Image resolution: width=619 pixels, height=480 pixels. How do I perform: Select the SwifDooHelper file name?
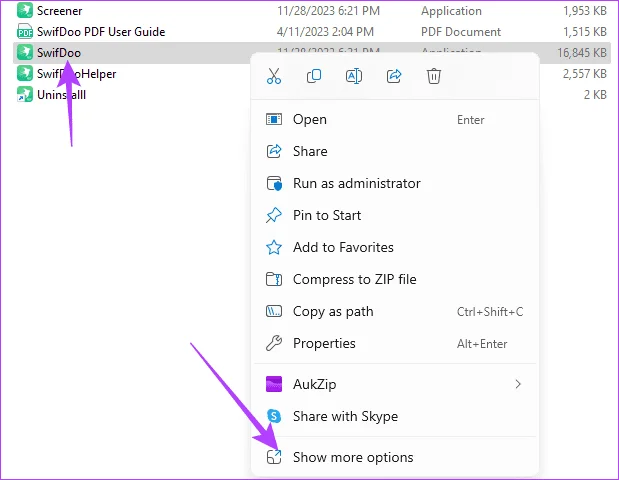tap(77, 74)
